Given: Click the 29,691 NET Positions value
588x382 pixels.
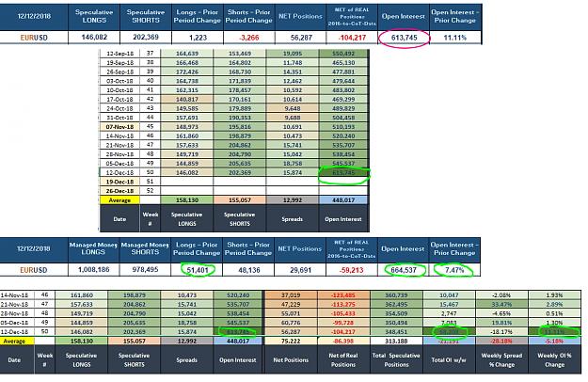Looking at the screenshot, I should click(300, 270).
